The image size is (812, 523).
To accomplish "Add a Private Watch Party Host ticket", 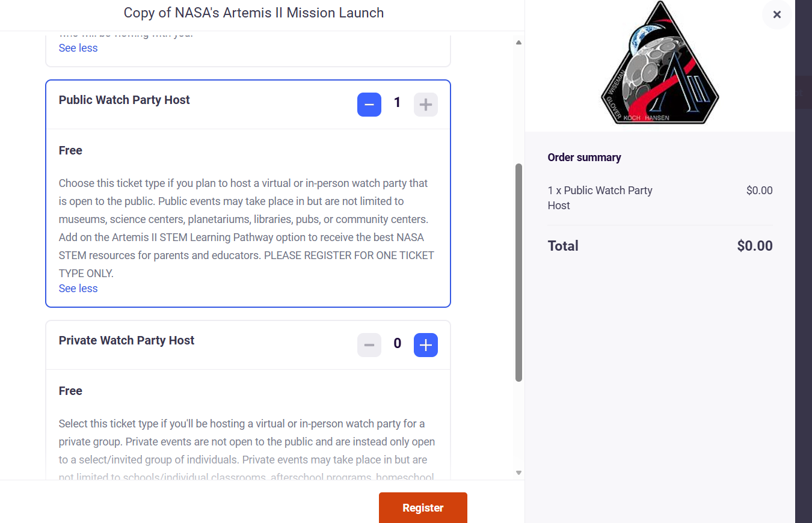I will [x=426, y=345].
